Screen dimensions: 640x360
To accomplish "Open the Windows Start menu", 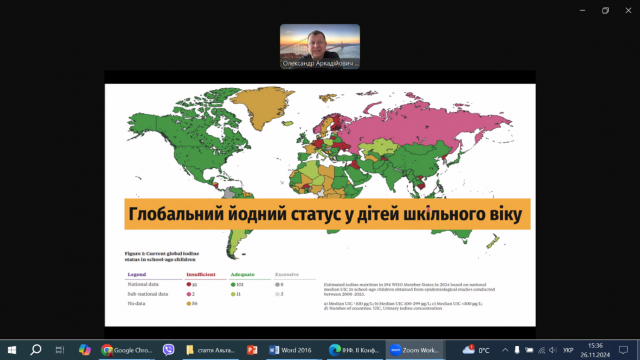I will [12, 350].
